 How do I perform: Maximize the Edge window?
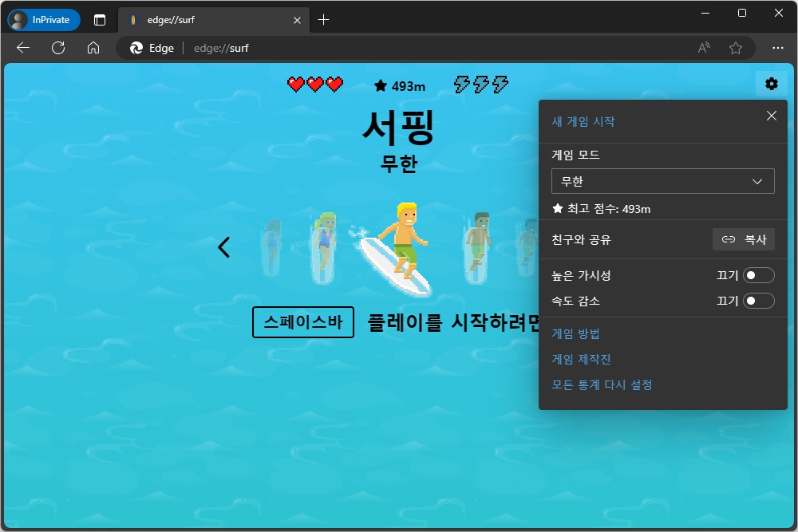point(742,13)
